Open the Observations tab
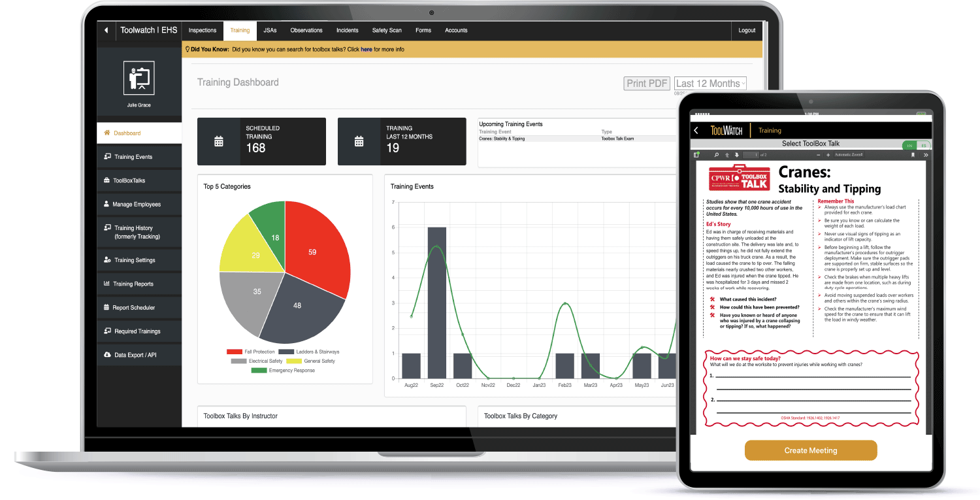 pyautogui.click(x=306, y=30)
